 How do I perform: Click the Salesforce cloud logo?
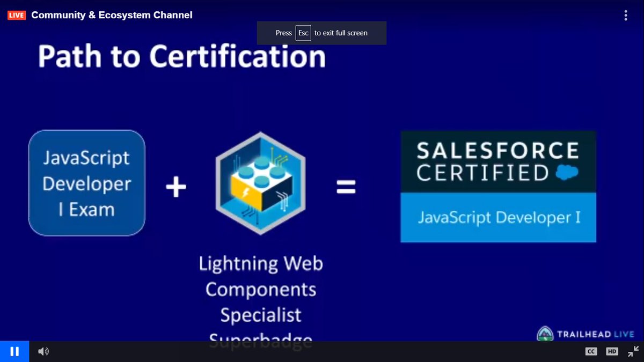(x=567, y=173)
